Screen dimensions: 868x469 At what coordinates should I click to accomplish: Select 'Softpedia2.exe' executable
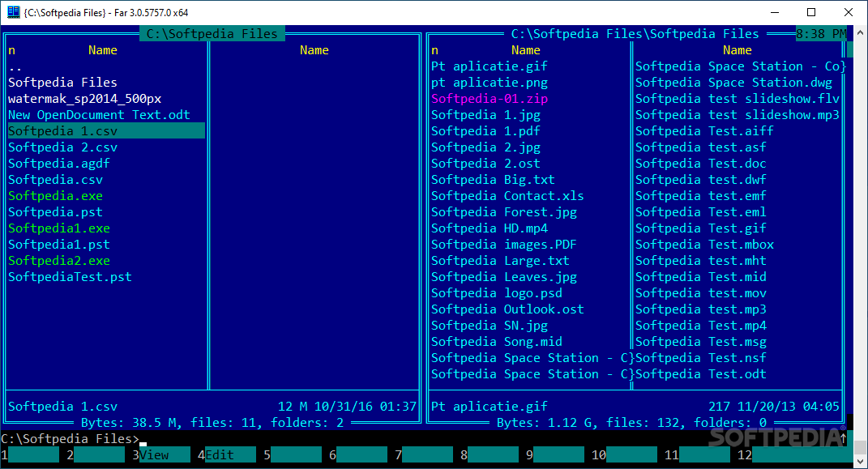[x=58, y=261]
